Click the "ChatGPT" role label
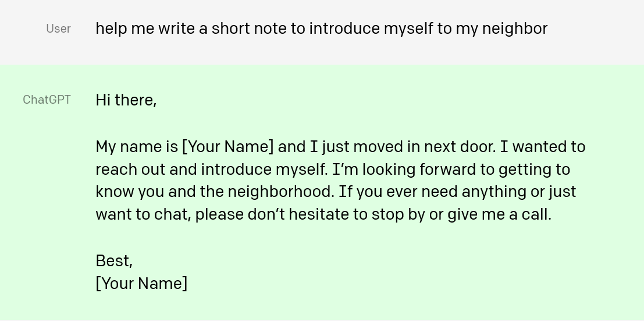This screenshot has width=644, height=321. (x=47, y=100)
